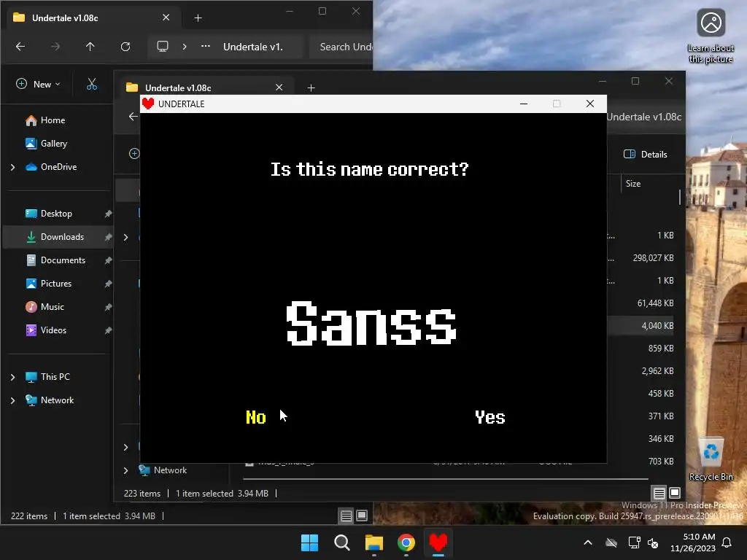The width and height of the screenshot is (747, 560).
Task: Add a new tab in front Explorer window
Action: [x=311, y=87]
